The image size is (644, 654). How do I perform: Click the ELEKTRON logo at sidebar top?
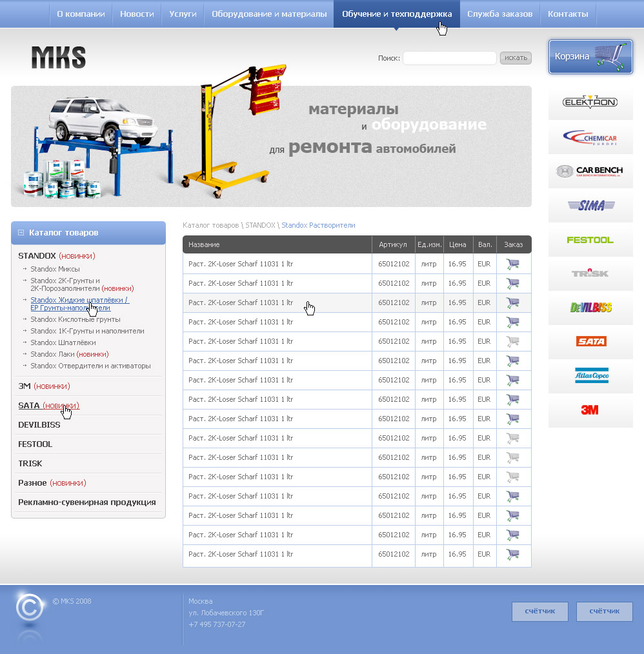coord(590,102)
